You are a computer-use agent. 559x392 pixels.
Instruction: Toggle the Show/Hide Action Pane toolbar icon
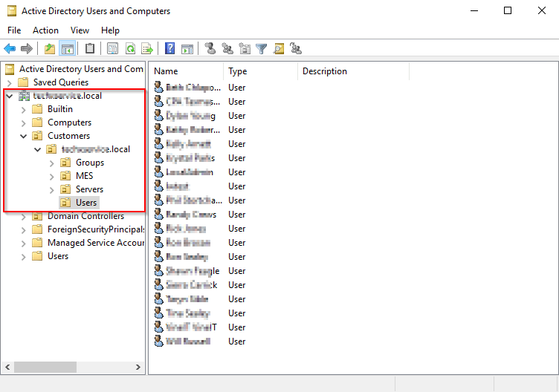pyautogui.click(x=187, y=48)
